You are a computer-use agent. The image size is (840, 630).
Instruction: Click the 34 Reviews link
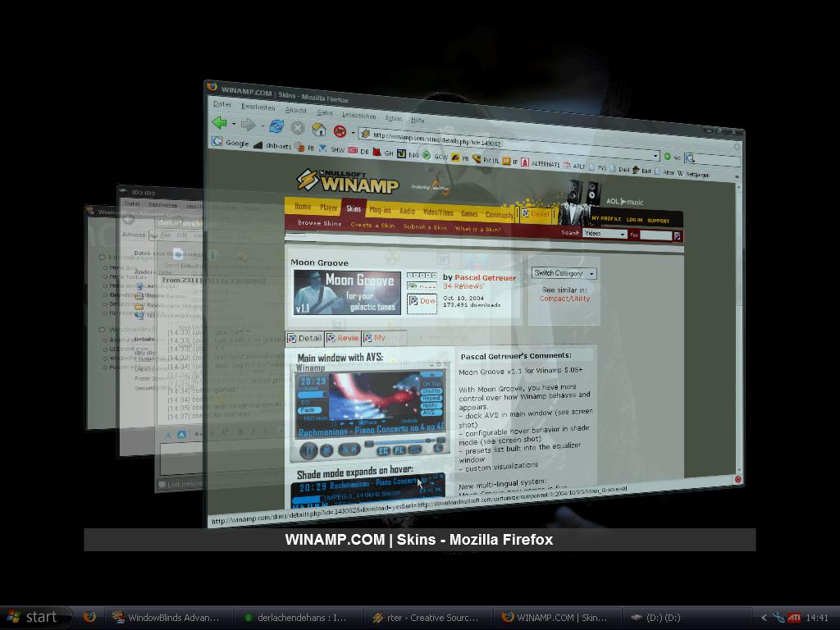(463, 286)
